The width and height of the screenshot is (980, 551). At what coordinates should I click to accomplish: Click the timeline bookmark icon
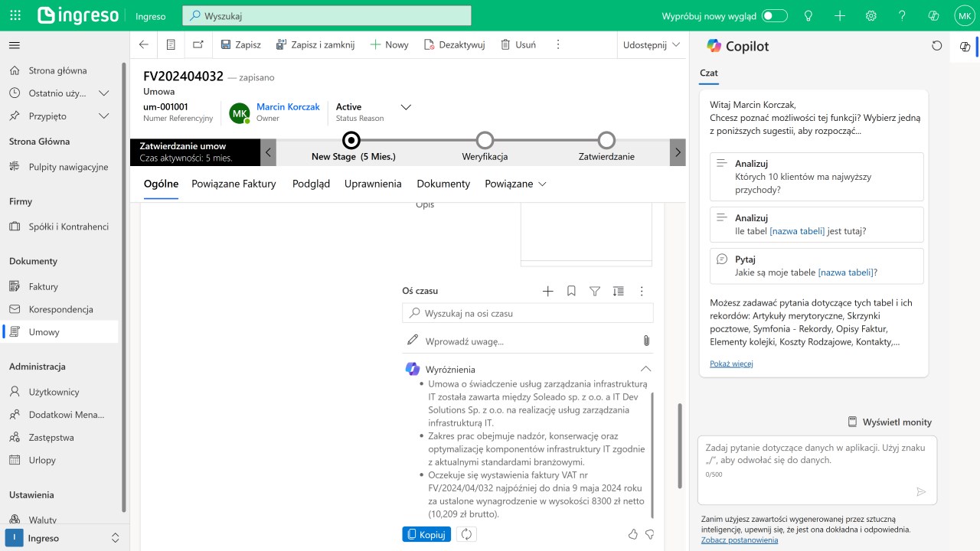pyautogui.click(x=571, y=291)
